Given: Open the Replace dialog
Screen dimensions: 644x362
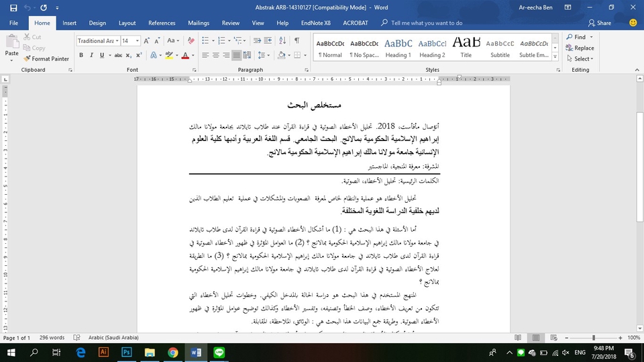Looking at the screenshot, I should (x=580, y=48).
